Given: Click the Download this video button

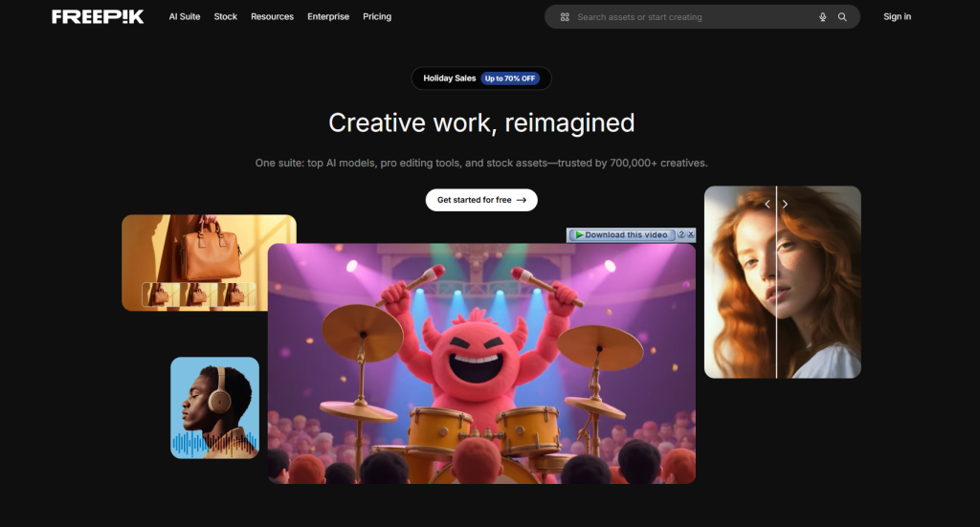Looking at the screenshot, I should pos(622,234).
